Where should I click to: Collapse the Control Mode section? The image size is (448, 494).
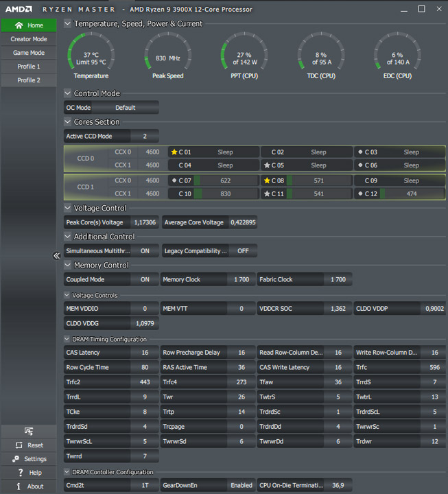(x=67, y=93)
